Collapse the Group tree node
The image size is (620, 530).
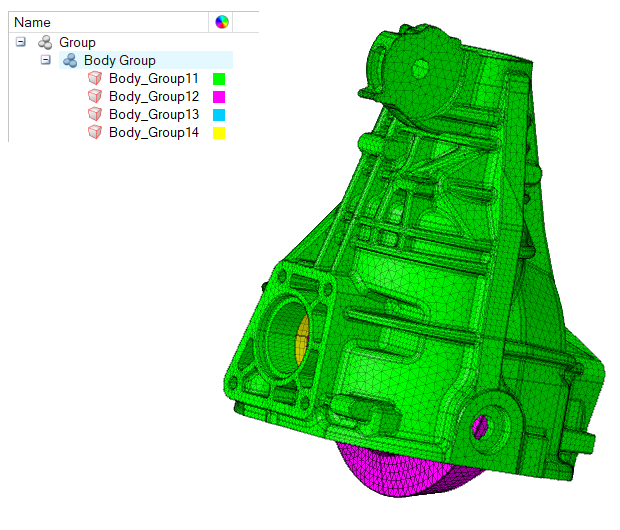pos(21,42)
